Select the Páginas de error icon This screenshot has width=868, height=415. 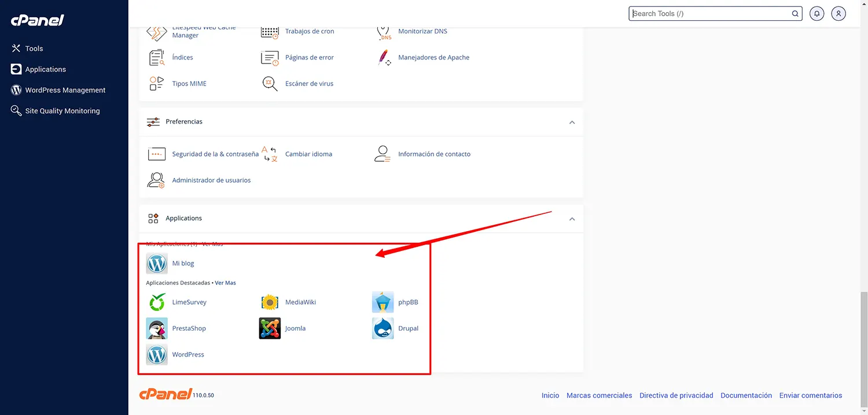[x=270, y=57]
